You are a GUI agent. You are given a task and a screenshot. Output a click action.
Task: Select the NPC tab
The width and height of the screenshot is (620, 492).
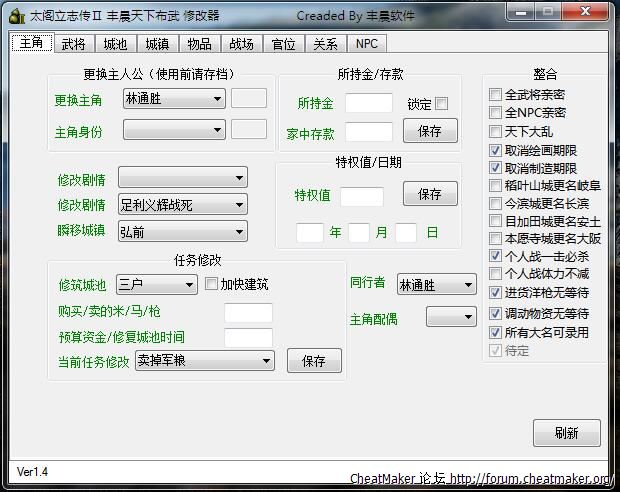(367, 44)
